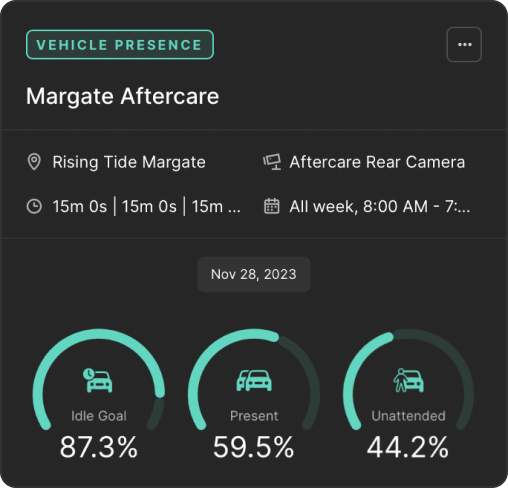Expand the truncated 15m 0s durations text
The width and height of the screenshot is (508, 488).
click(x=147, y=206)
